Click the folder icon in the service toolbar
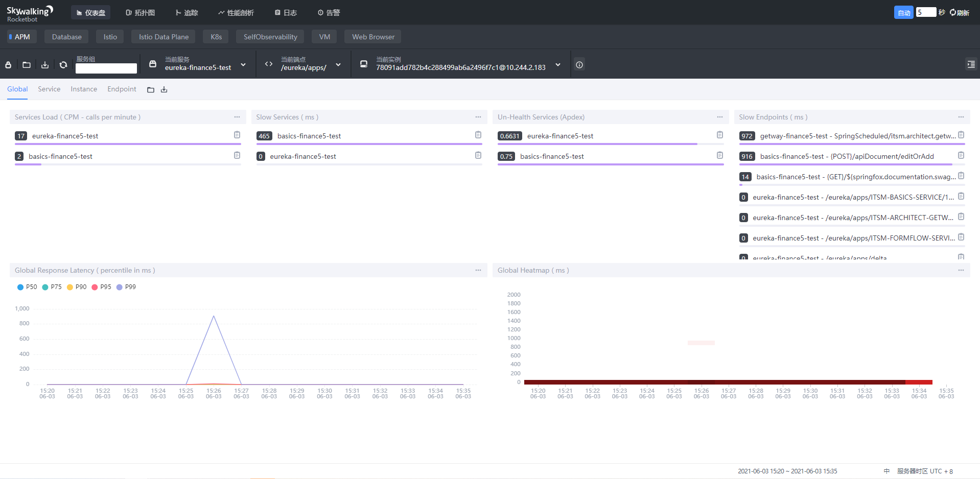 [x=27, y=65]
